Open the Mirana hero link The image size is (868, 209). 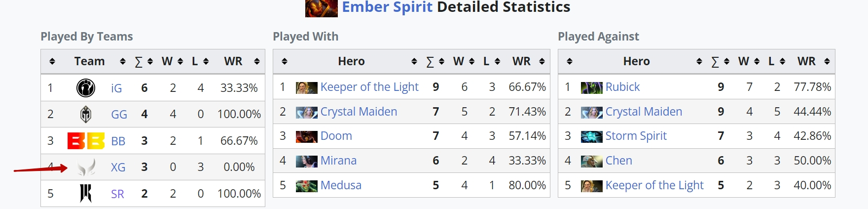coord(338,161)
